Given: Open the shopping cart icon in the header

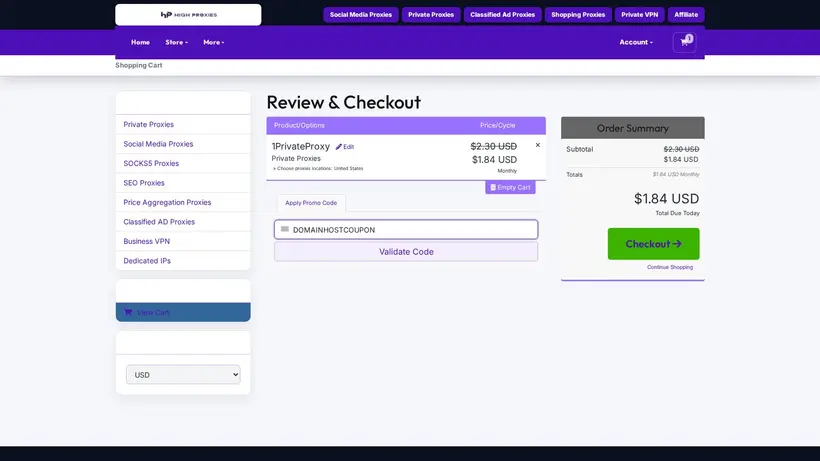Looking at the screenshot, I should (x=684, y=42).
